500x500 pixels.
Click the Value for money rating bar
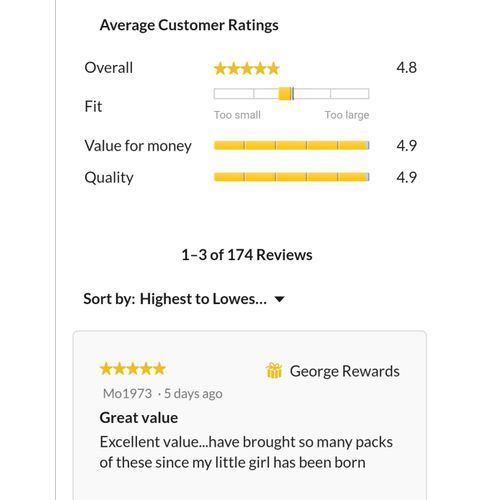[292, 145]
